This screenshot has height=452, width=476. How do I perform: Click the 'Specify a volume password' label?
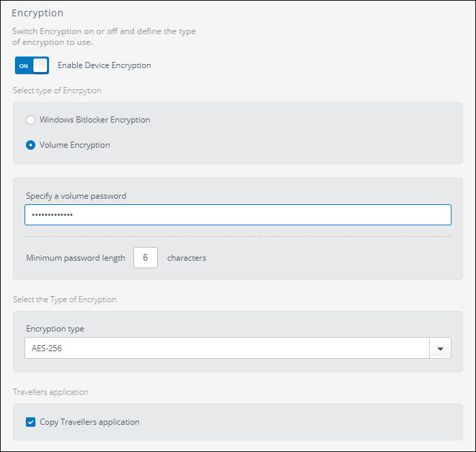(x=76, y=196)
